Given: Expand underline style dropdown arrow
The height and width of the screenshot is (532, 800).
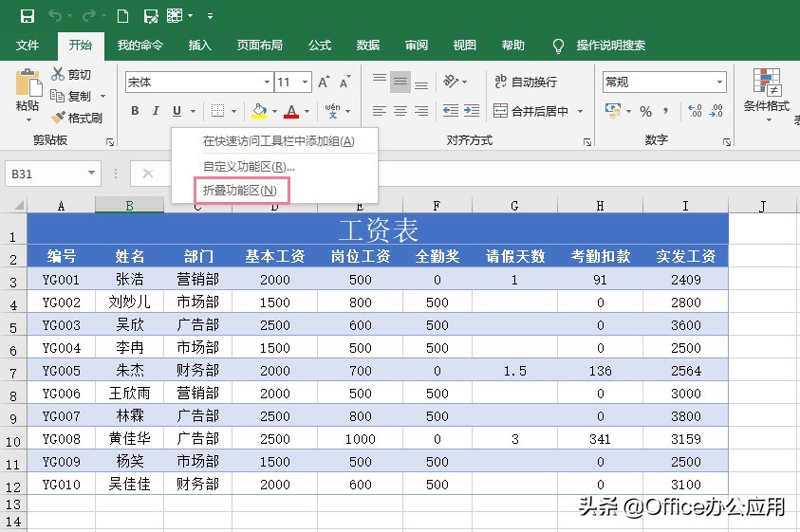Looking at the screenshot, I should [193, 111].
